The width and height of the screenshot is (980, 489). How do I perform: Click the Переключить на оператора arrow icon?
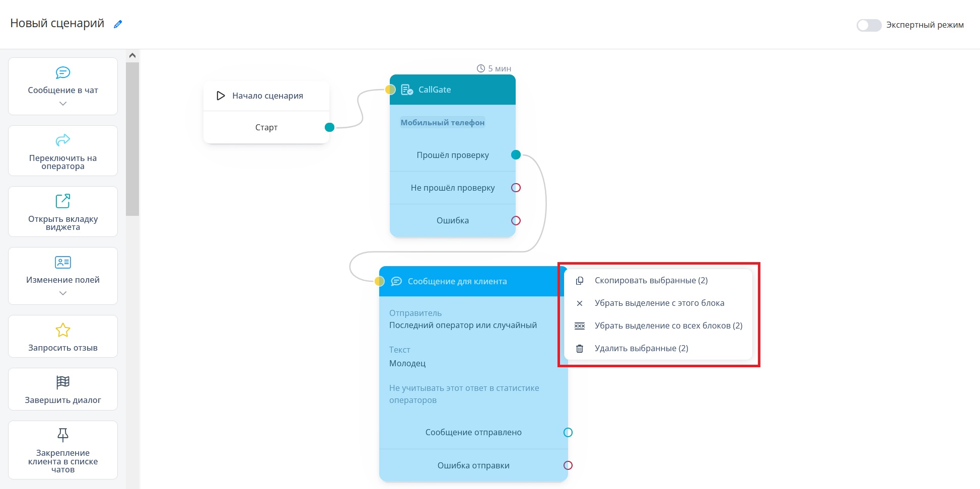[x=63, y=140]
